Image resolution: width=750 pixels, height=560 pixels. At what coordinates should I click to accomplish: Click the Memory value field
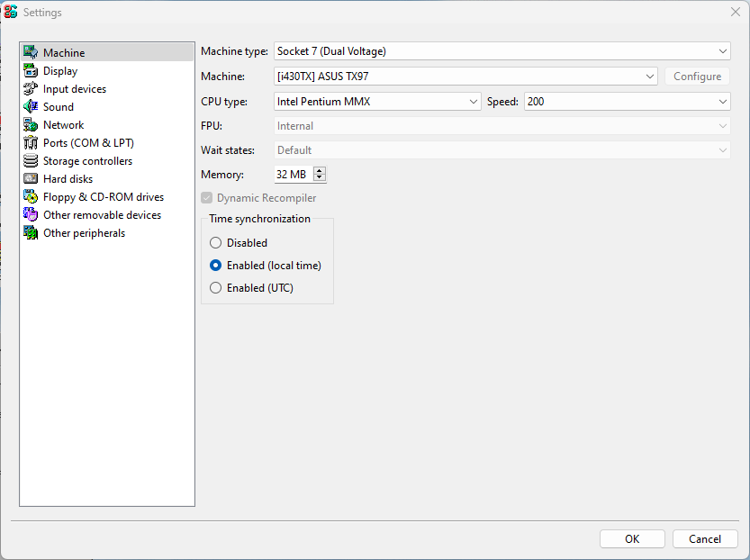(294, 175)
